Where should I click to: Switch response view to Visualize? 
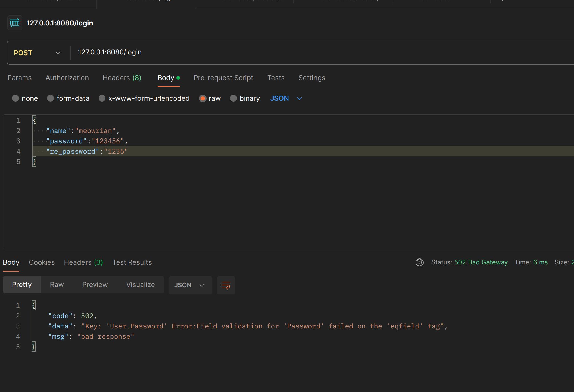140,285
